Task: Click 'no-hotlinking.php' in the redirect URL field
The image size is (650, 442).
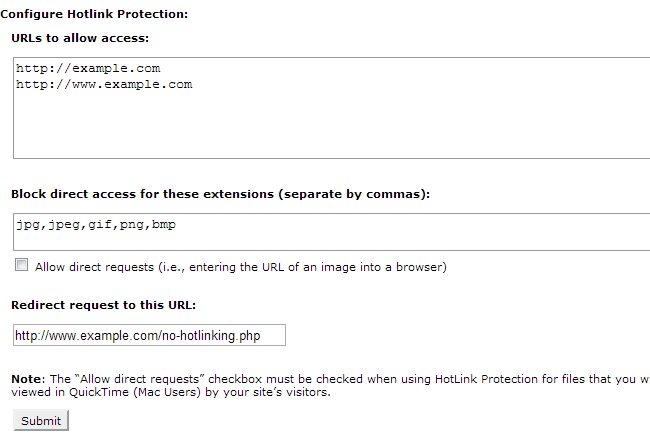Action: 210,336
